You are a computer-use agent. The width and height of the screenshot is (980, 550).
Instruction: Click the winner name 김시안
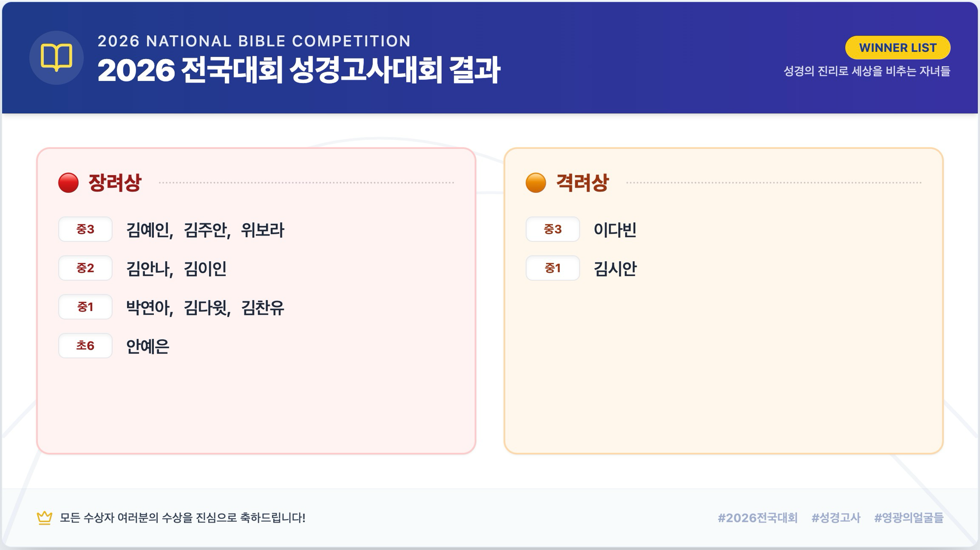(x=615, y=269)
